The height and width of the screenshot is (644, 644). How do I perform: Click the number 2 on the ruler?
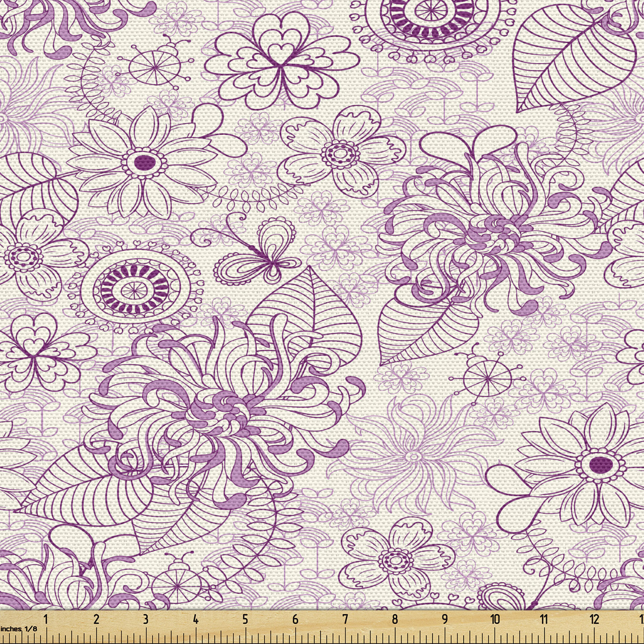pos(96,619)
